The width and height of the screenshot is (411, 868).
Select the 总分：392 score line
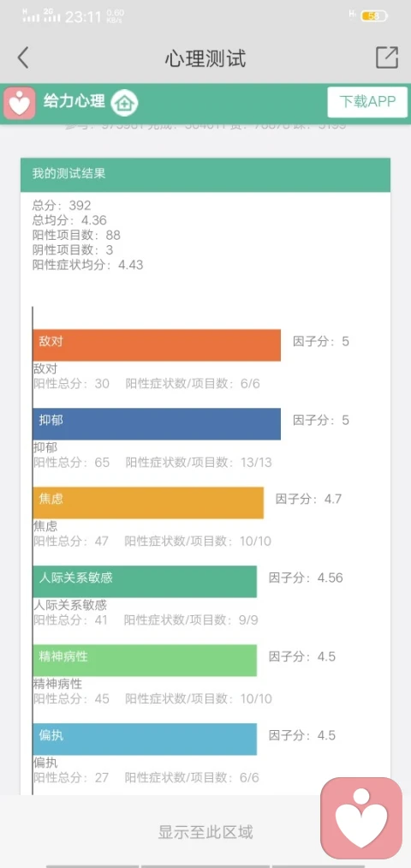pyautogui.click(x=62, y=206)
